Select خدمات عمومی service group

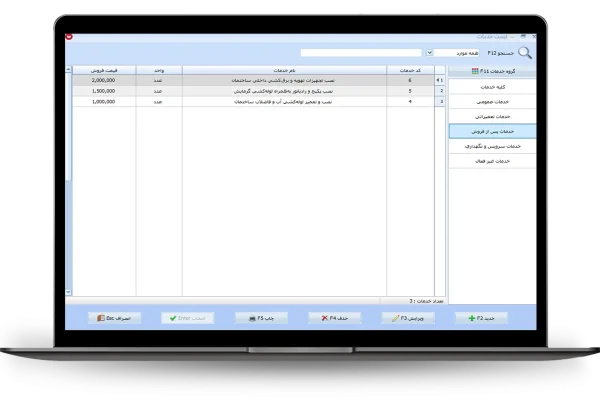click(x=492, y=102)
